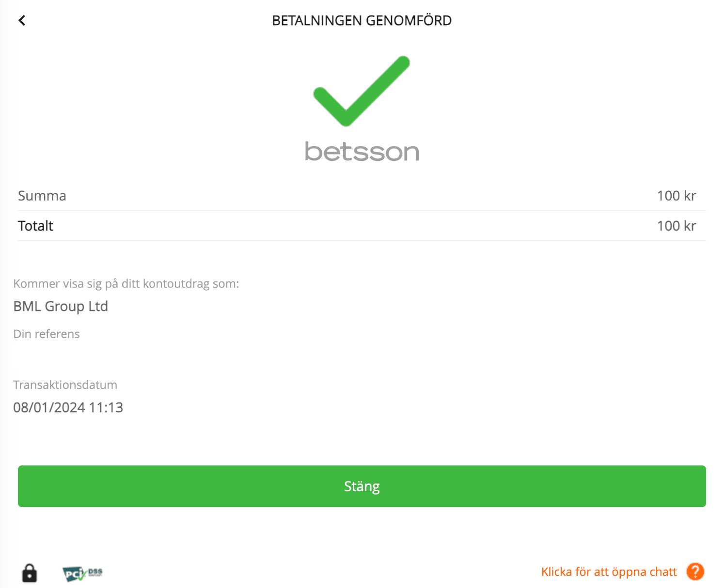Click the "BML Group Ltd" statement name
The image size is (724, 588).
tap(61, 306)
